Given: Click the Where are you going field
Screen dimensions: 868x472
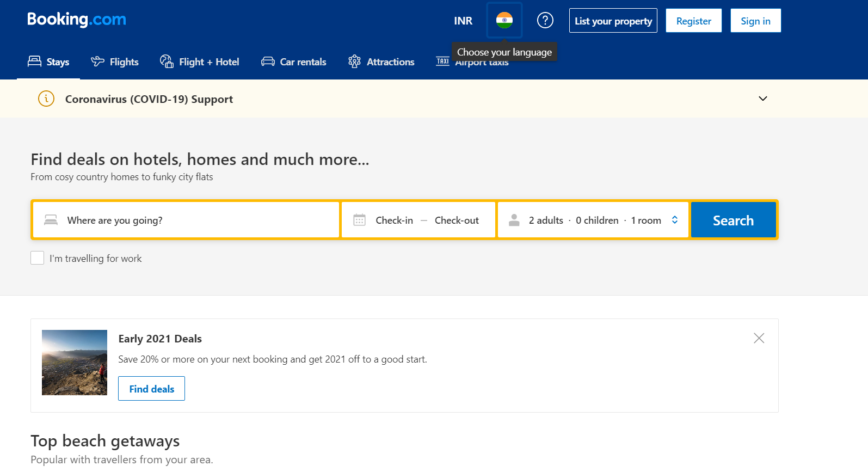Looking at the screenshot, I should pyautogui.click(x=186, y=220).
